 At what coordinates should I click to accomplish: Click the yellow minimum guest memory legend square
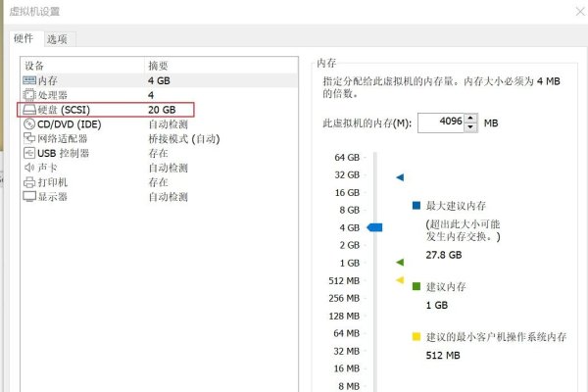point(416,336)
